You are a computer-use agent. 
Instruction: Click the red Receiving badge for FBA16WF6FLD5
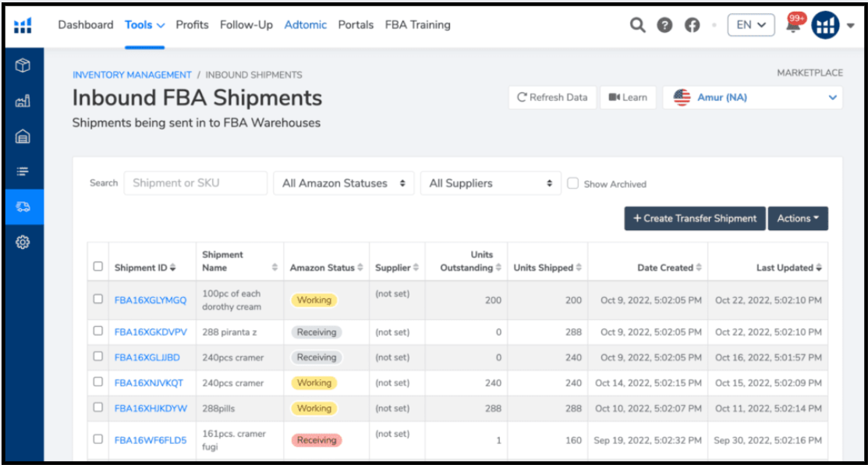point(317,440)
